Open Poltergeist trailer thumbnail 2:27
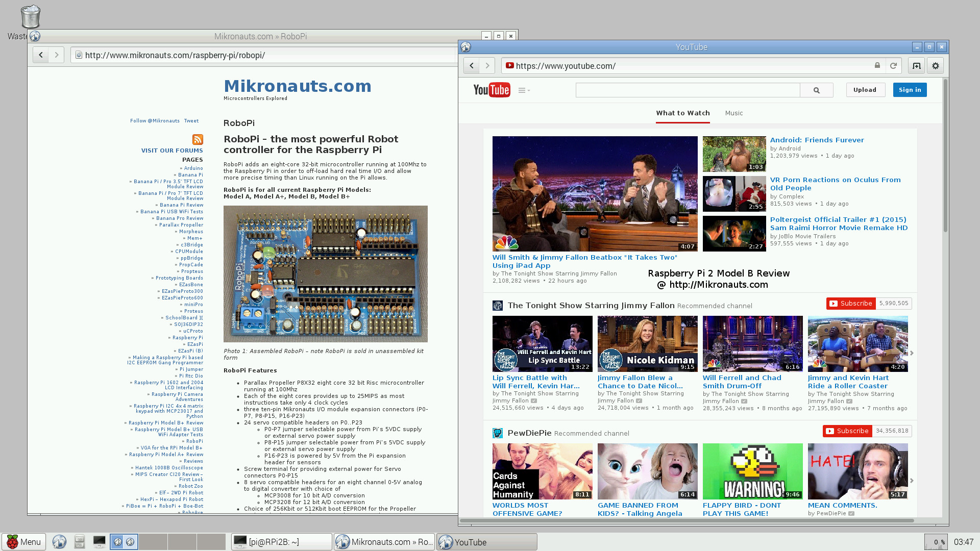The height and width of the screenshot is (551, 980). point(734,233)
